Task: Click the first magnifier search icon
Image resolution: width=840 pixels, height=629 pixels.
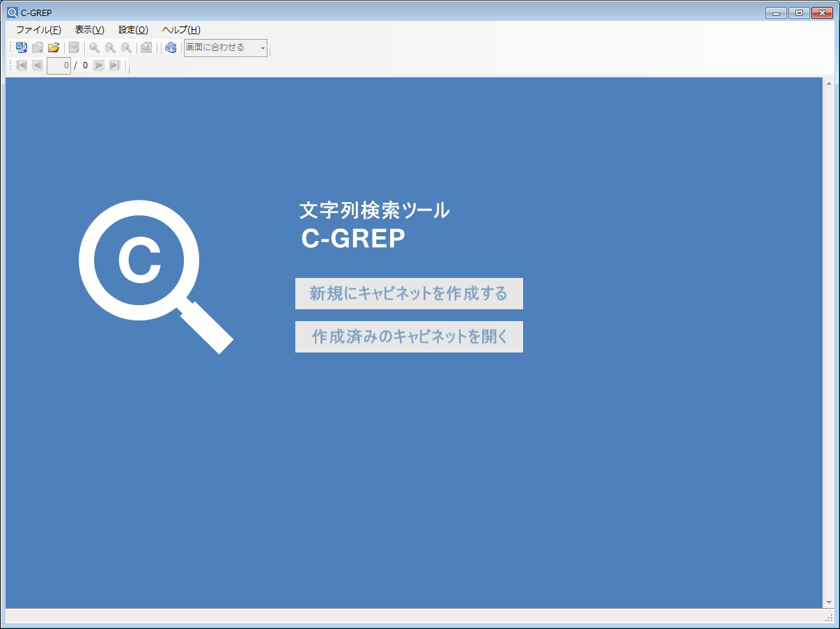Action: click(94, 48)
